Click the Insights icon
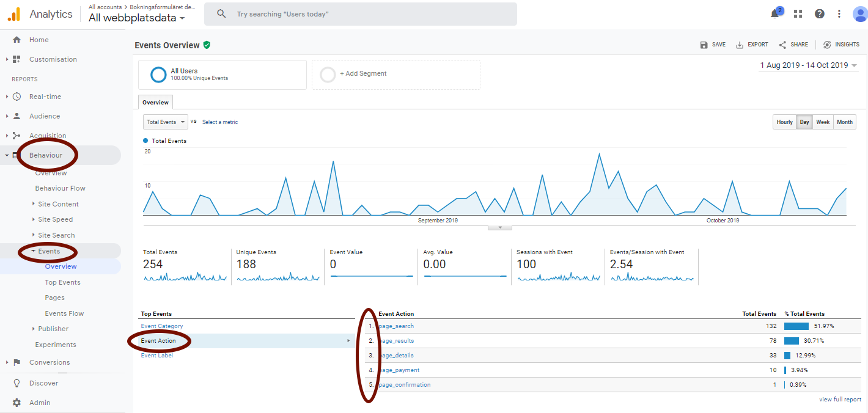Viewport: 868px width, 413px height. 827,45
